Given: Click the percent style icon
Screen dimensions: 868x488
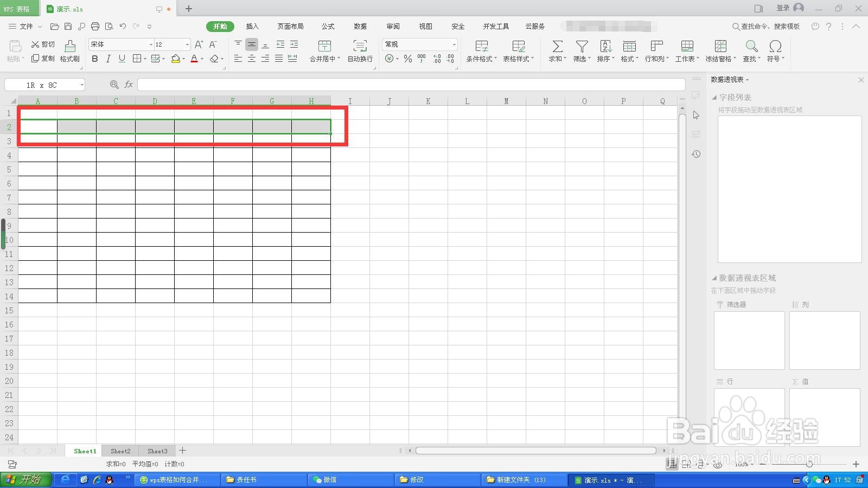Looking at the screenshot, I should (x=408, y=59).
